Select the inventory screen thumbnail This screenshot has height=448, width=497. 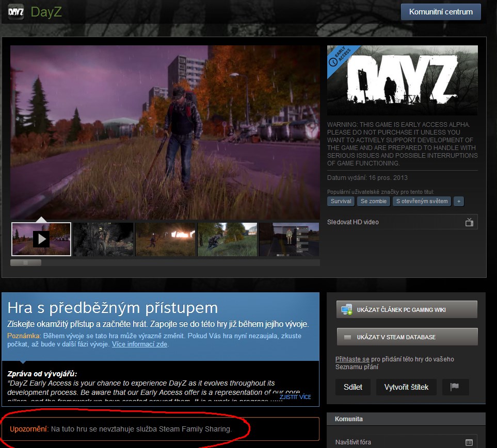(x=289, y=239)
